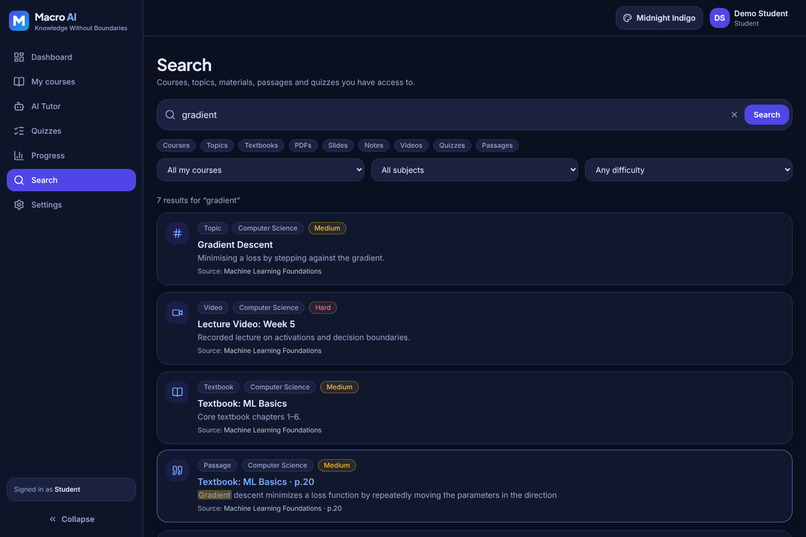Viewport: 806px width, 537px height.
Task: Click Computer Science tag on Lecture Video
Action: [x=268, y=308]
